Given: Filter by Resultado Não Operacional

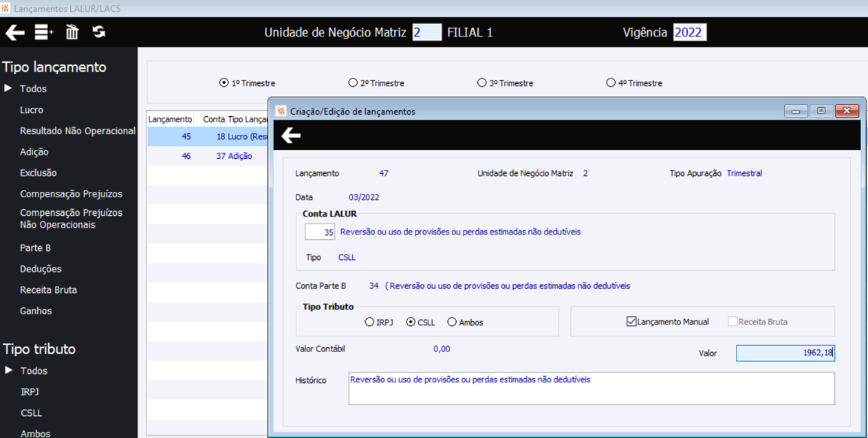Looking at the screenshot, I should click(x=78, y=131).
